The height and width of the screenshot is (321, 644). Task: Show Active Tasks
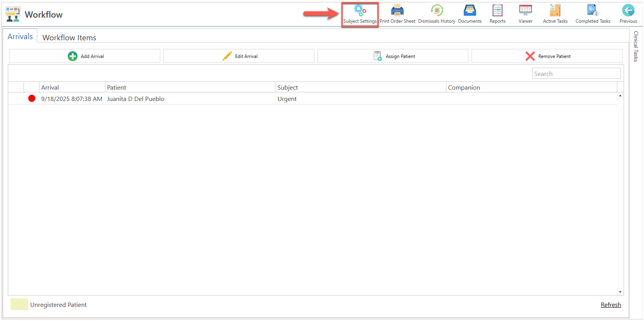click(555, 14)
